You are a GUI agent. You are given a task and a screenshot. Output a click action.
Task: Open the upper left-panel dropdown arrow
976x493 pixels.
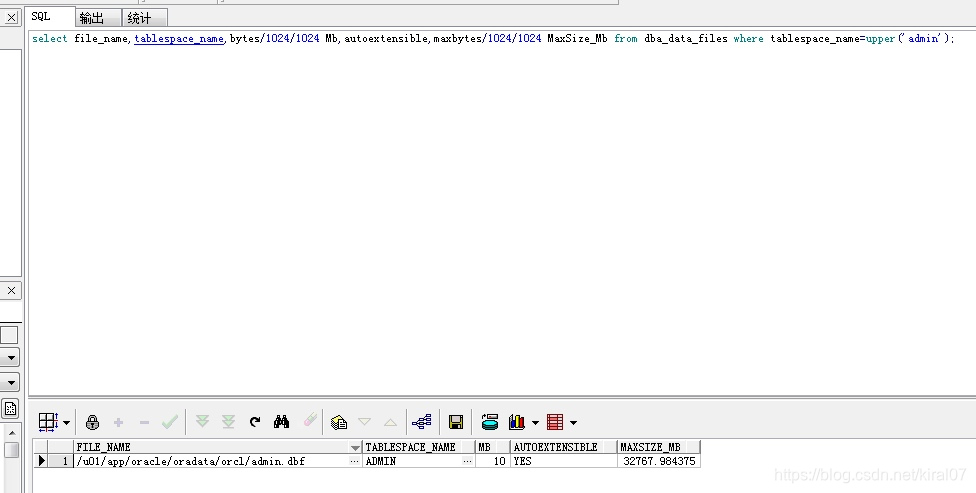point(11,357)
